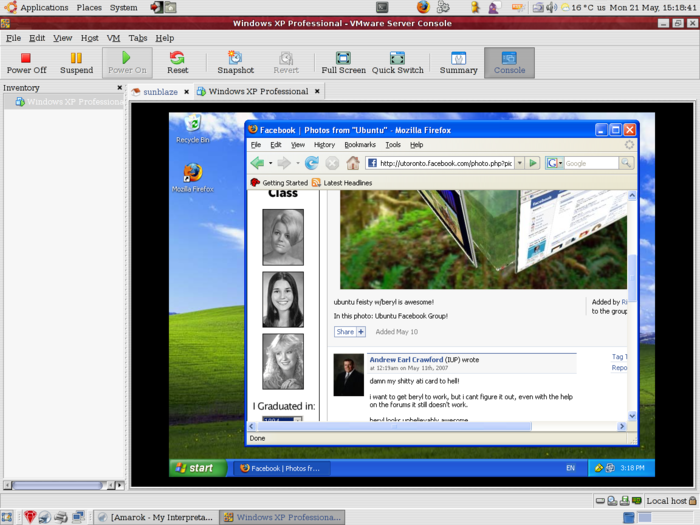Select Windows XP Professional in Inventory
Screen dimensions: 700x525
[65, 102]
